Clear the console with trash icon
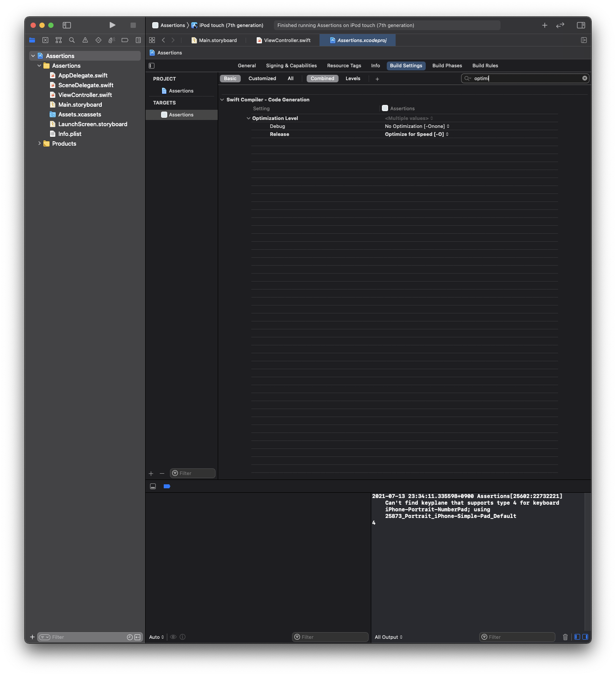 565,637
